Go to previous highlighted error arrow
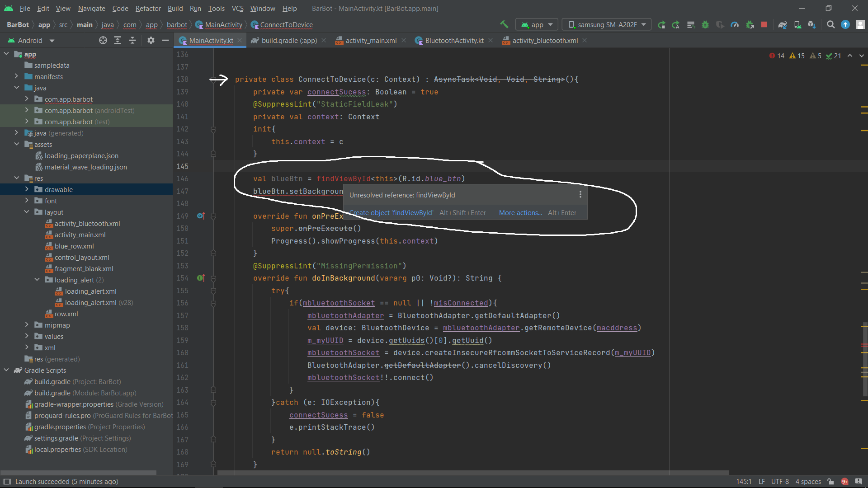This screenshot has width=868, height=488. [x=850, y=56]
